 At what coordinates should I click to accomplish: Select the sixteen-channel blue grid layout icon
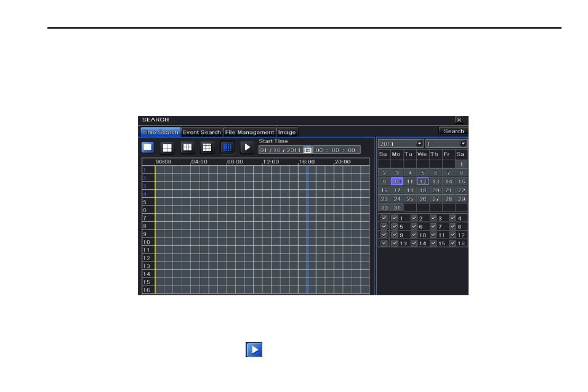pyautogui.click(x=227, y=147)
